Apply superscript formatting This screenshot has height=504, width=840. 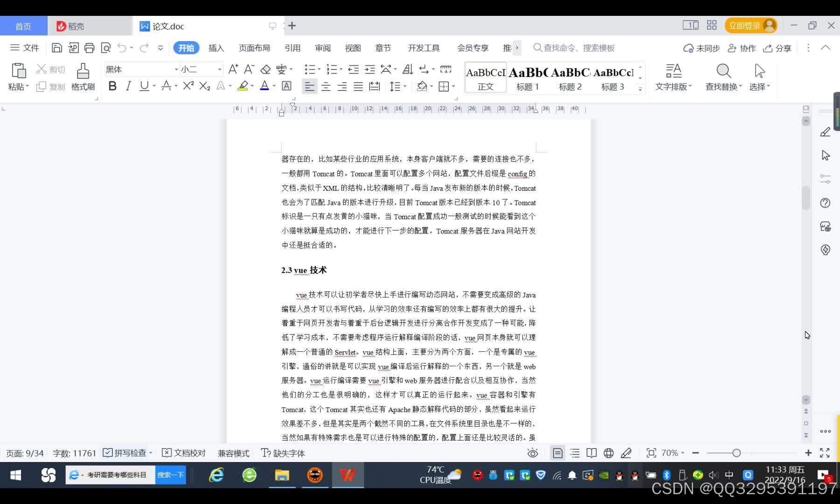click(188, 86)
